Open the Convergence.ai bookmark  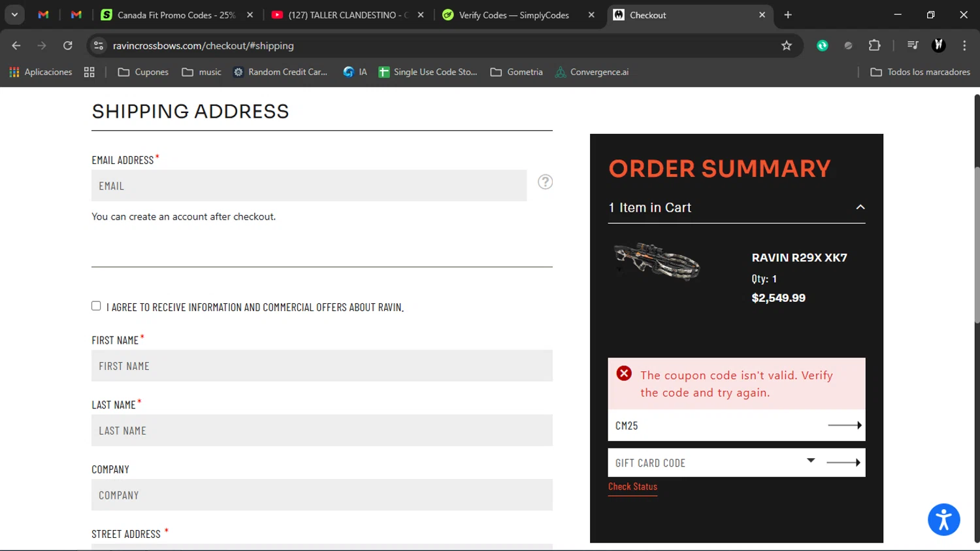pyautogui.click(x=592, y=72)
